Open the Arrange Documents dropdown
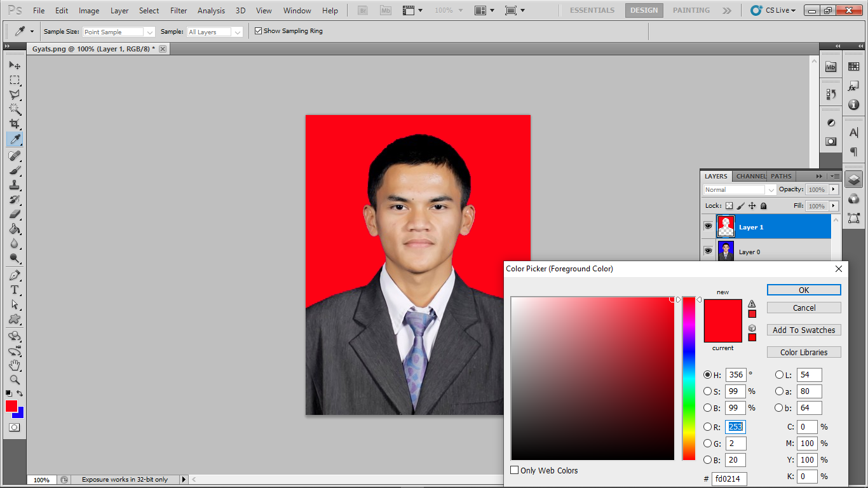This screenshot has width=868, height=488. pos(486,10)
